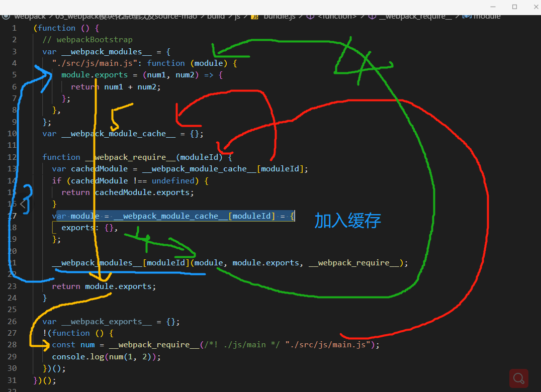Click line number 26 in the gutter
This screenshot has height=392, width=541.
(12, 321)
